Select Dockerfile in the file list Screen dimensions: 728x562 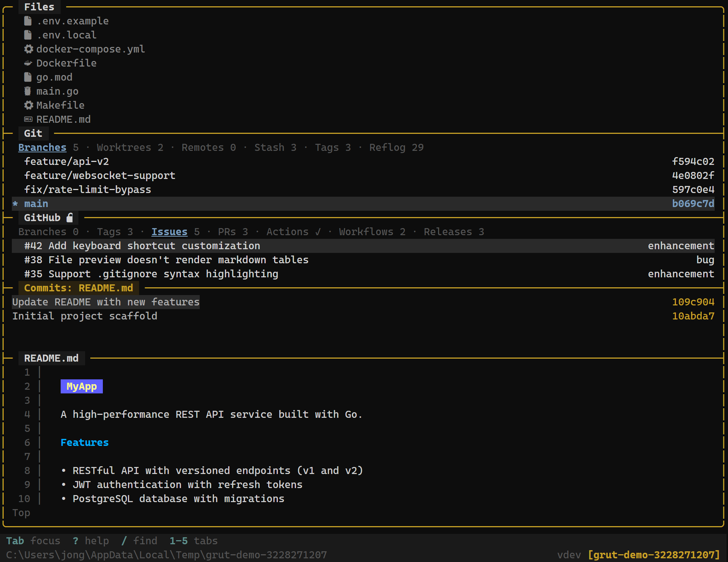click(x=66, y=63)
